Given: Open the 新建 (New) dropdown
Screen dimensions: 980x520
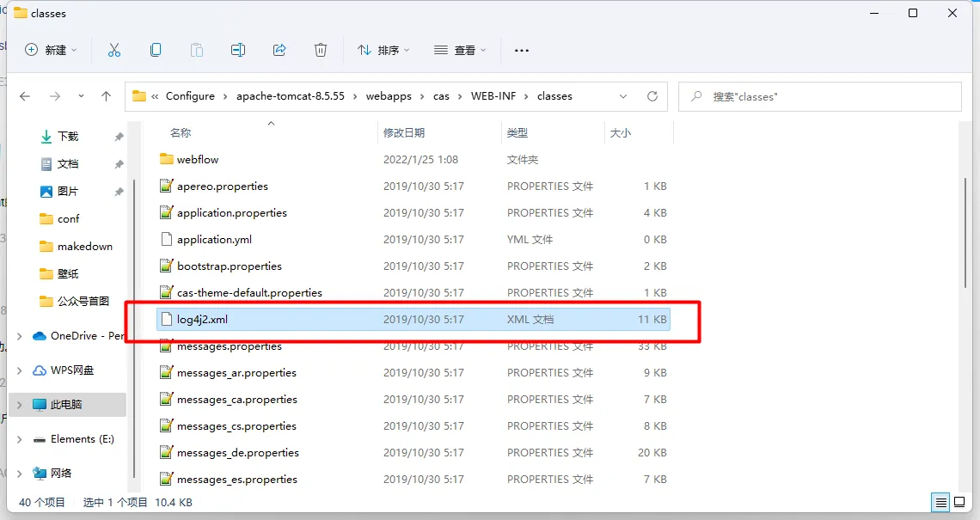Looking at the screenshot, I should [x=51, y=50].
